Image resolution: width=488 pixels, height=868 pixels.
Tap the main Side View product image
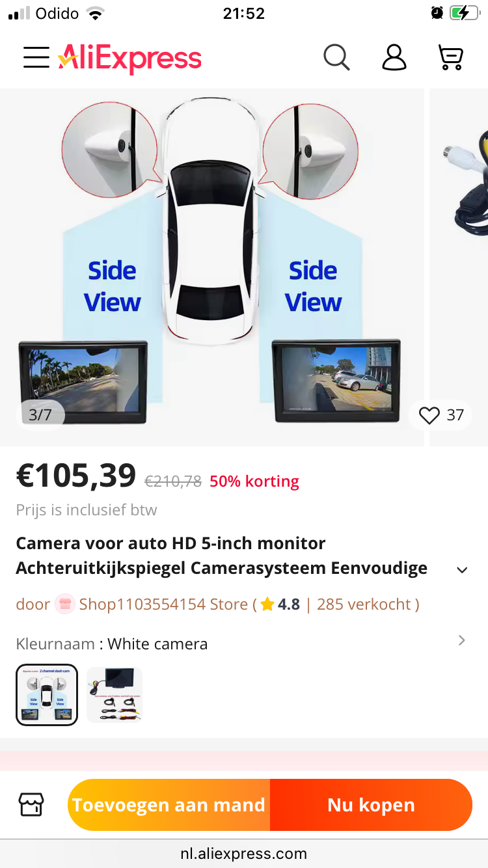coord(212,267)
